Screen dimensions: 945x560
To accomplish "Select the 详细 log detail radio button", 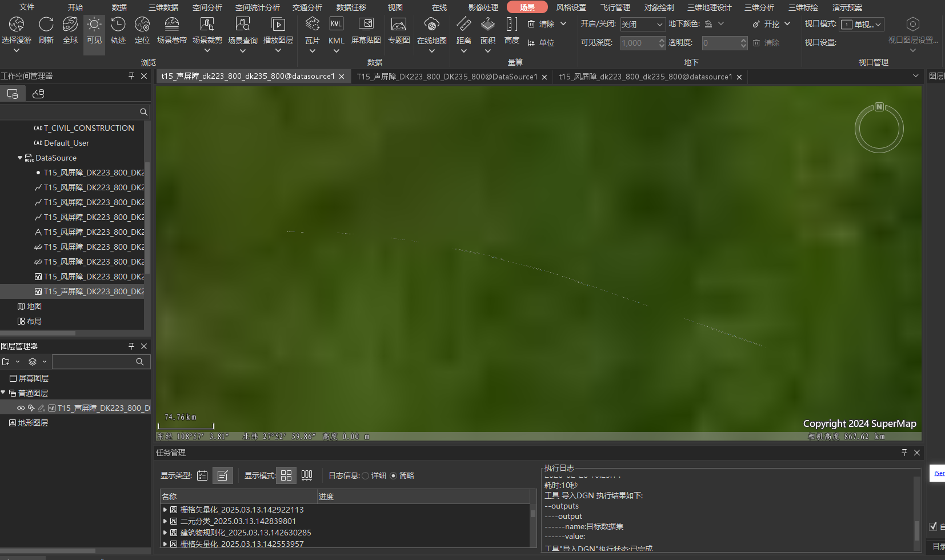I will (x=366, y=475).
